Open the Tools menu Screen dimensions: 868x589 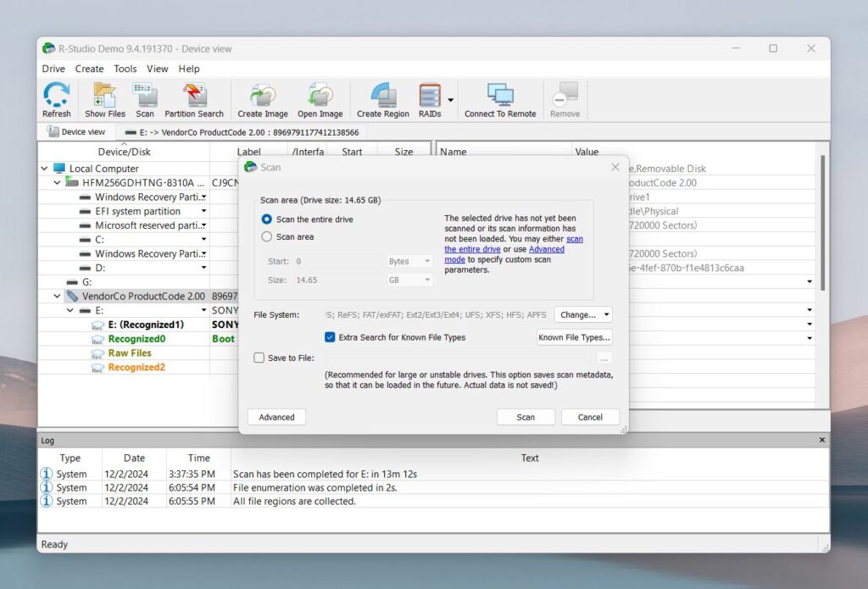(x=125, y=69)
